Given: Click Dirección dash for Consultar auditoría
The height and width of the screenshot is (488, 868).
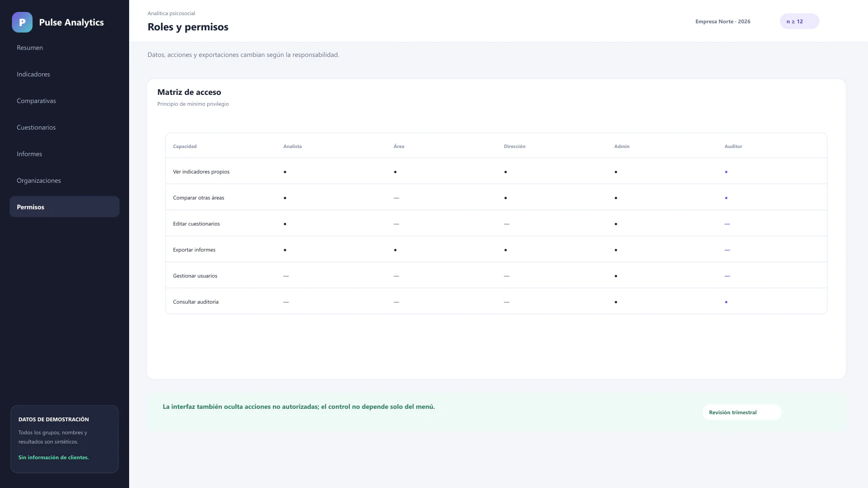Looking at the screenshot, I should 507,302.
